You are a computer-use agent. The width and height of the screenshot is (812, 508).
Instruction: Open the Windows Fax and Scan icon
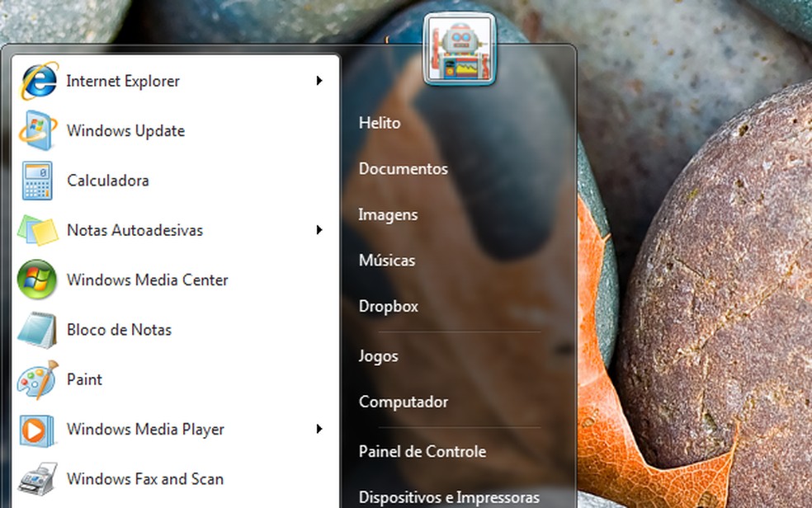[x=37, y=478]
